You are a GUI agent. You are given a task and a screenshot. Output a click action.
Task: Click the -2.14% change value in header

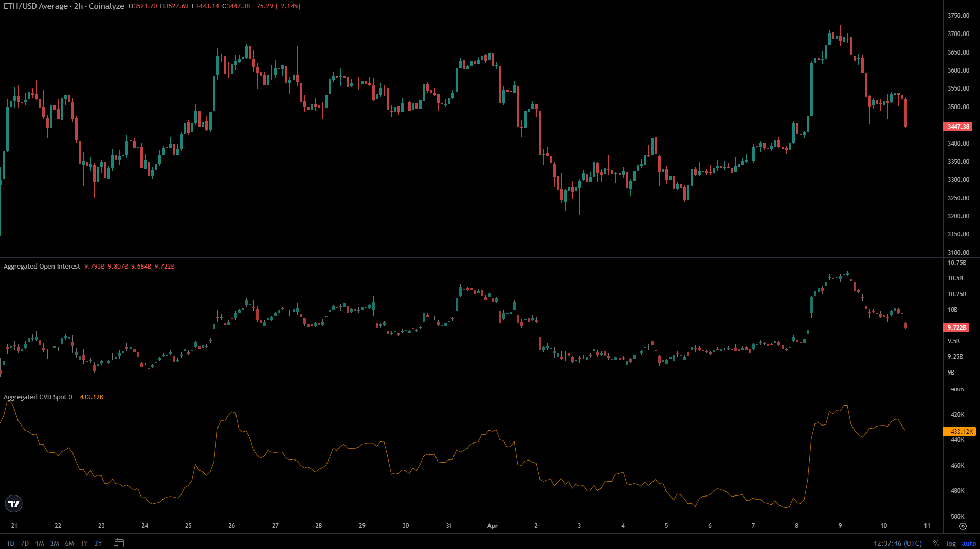click(x=288, y=6)
